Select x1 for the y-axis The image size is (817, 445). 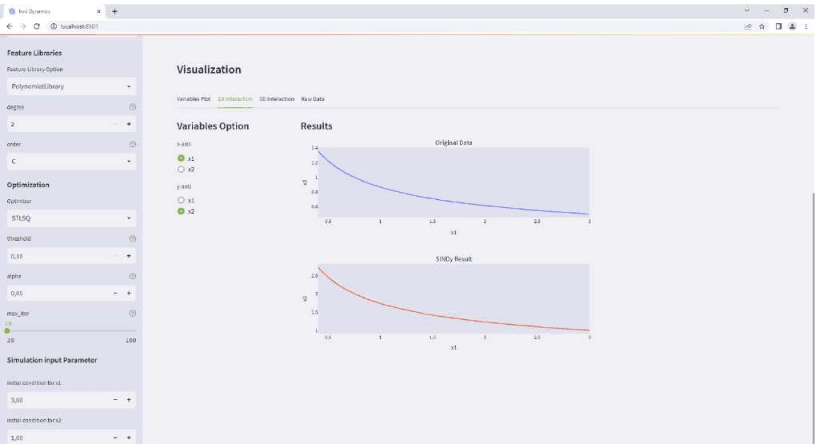181,200
